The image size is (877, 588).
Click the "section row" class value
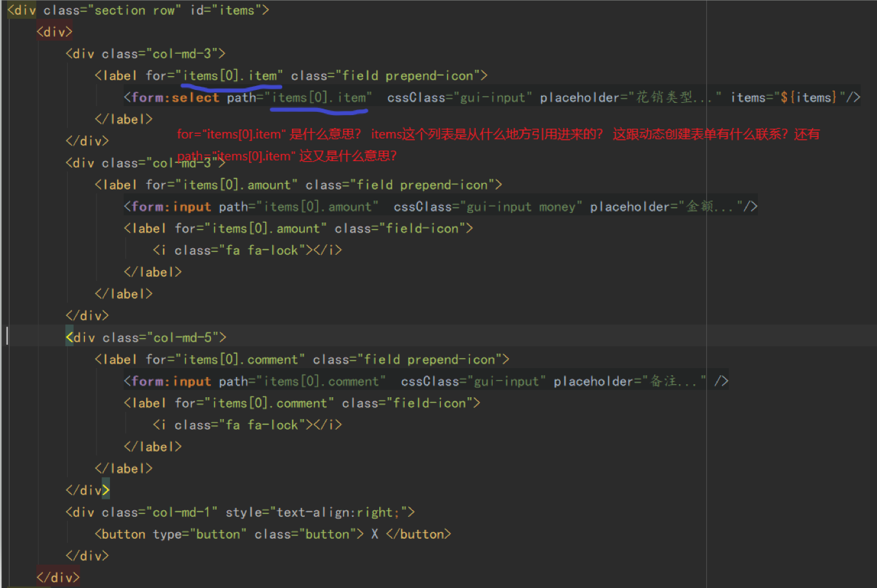tap(135, 10)
